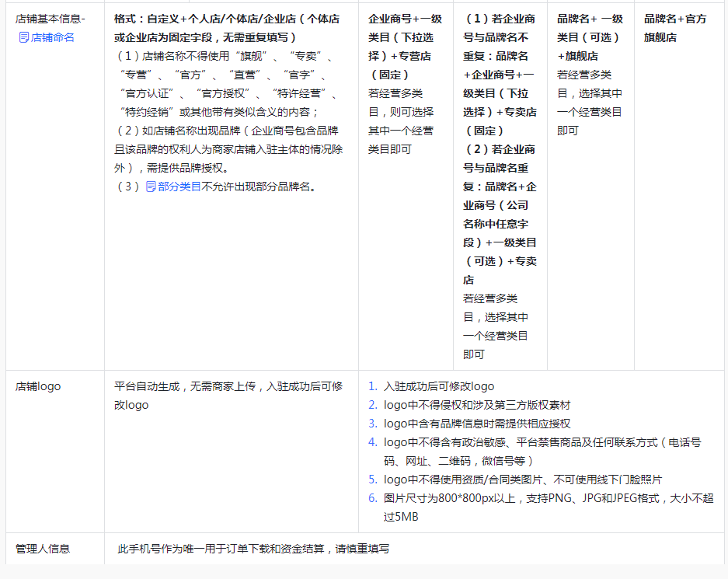Select list item logo中含有品牌信息时需提供相应授权
The width and height of the screenshot is (728, 579).
click(477, 424)
